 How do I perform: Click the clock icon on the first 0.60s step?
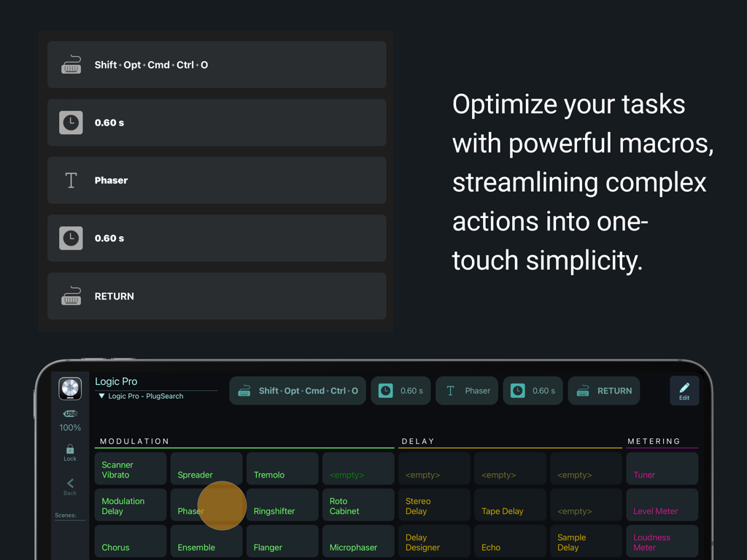(387, 391)
